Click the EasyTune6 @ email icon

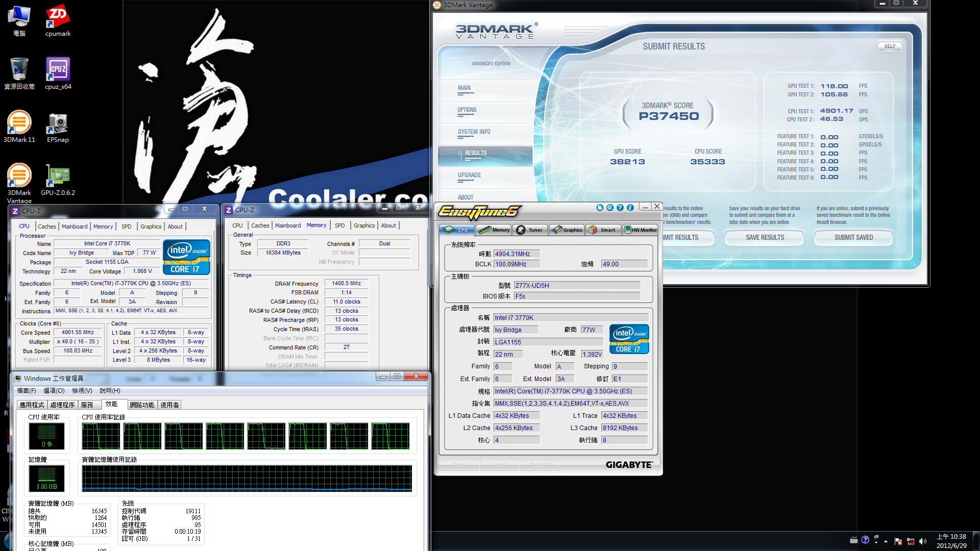coord(610,208)
